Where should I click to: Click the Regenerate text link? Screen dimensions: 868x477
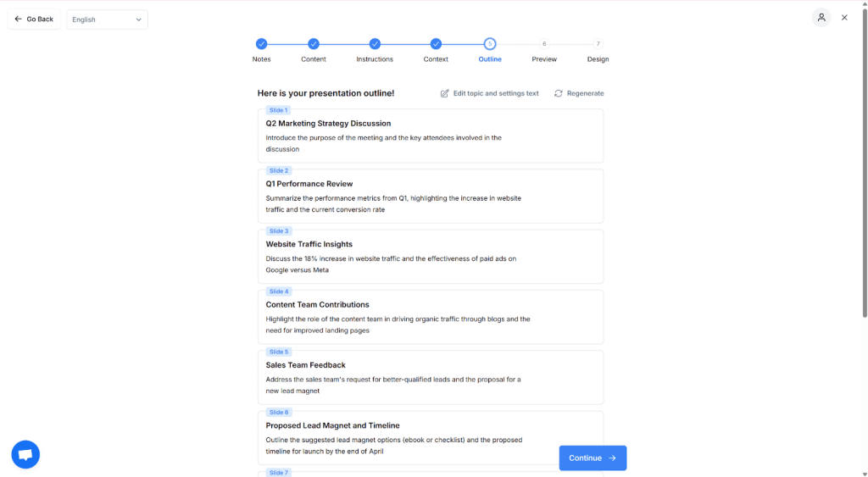pyautogui.click(x=586, y=93)
